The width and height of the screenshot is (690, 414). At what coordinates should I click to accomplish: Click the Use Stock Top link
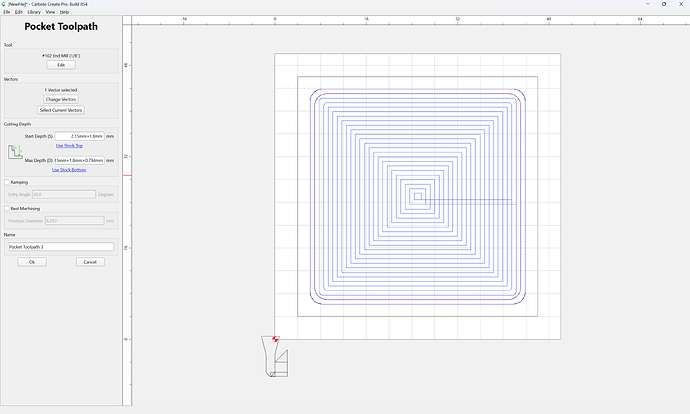tap(69, 146)
